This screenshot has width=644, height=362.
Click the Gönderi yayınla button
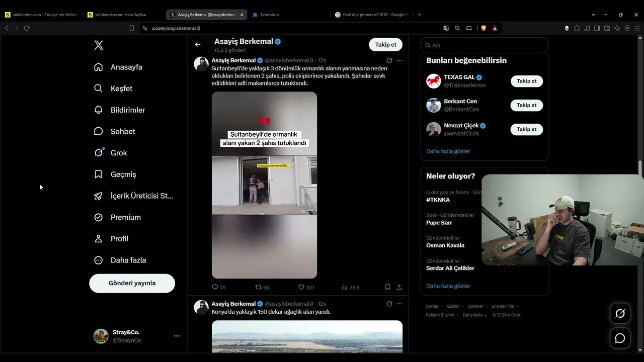pyautogui.click(x=132, y=283)
